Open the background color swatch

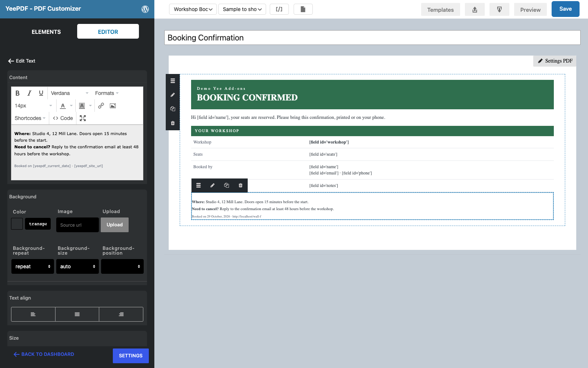click(17, 224)
